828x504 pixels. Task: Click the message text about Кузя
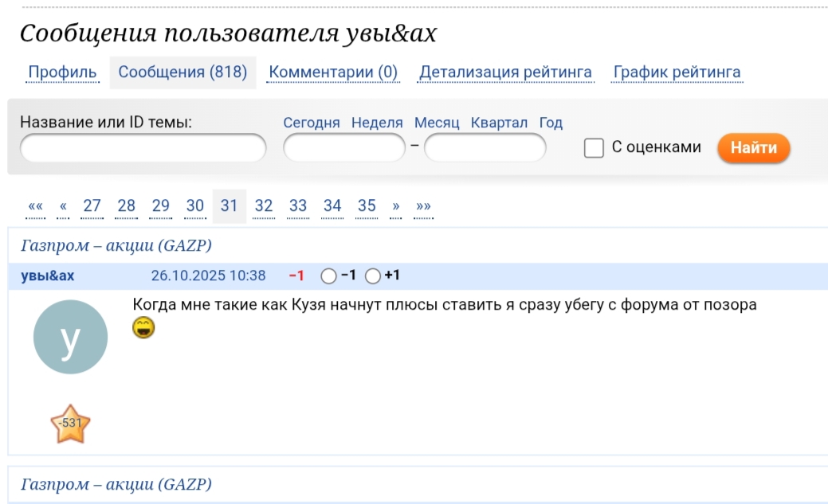click(444, 304)
